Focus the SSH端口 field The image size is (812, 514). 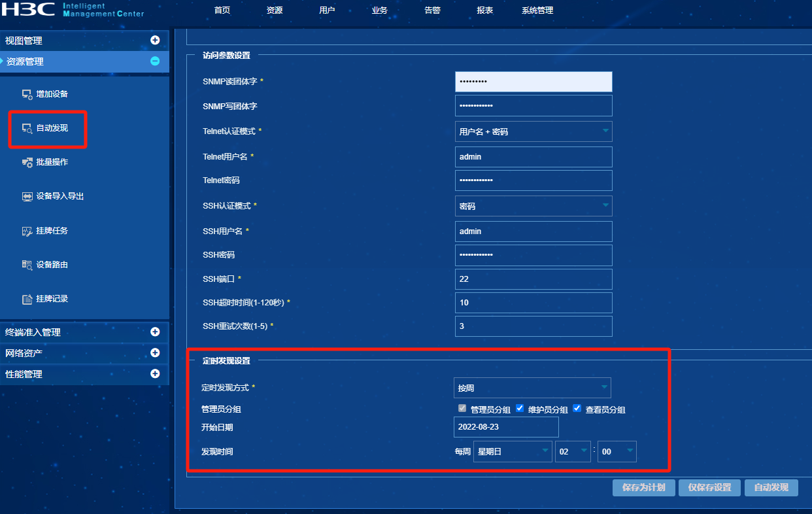533,279
